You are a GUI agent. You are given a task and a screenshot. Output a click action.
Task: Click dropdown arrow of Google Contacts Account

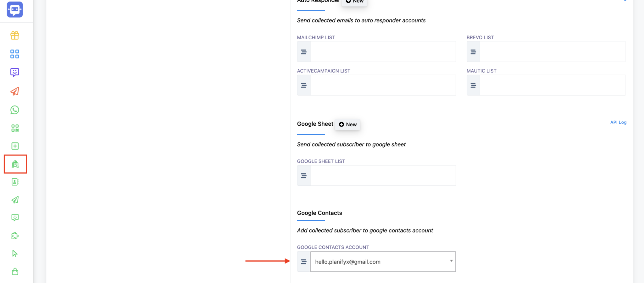point(451,261)
